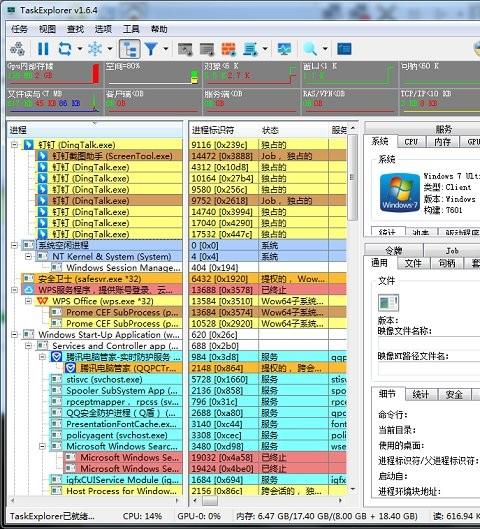Collapse the 系统空闲进程 tree node

pyautogui.click(x=15, y=245)
